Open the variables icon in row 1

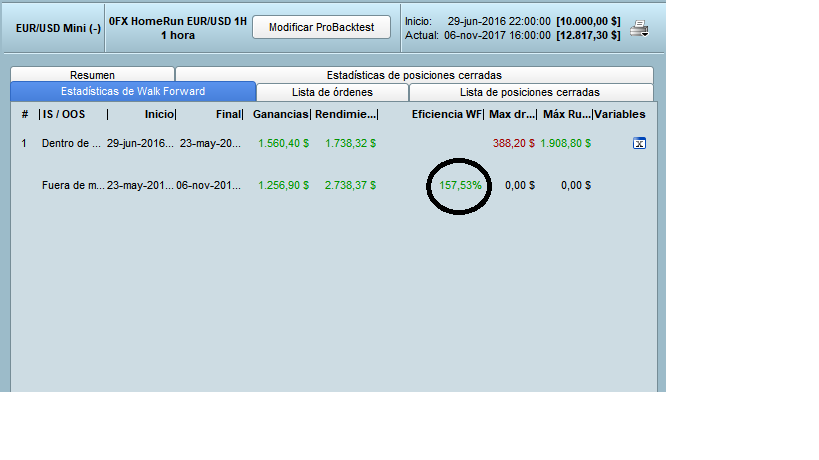[x=639, y=143]
